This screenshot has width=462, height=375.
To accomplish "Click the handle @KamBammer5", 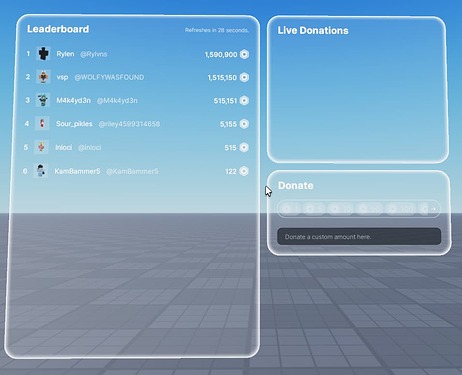I will 132,171.
